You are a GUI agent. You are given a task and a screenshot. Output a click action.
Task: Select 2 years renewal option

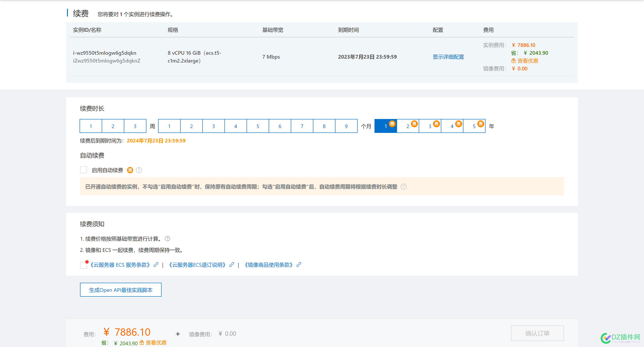click(x=408, y=126)
